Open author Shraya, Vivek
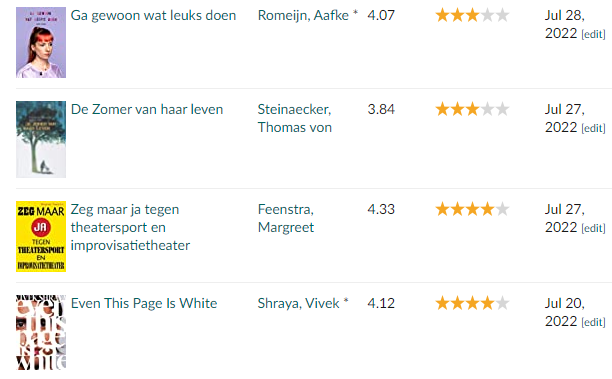612x379 pixels. click(x=299, y=303)
